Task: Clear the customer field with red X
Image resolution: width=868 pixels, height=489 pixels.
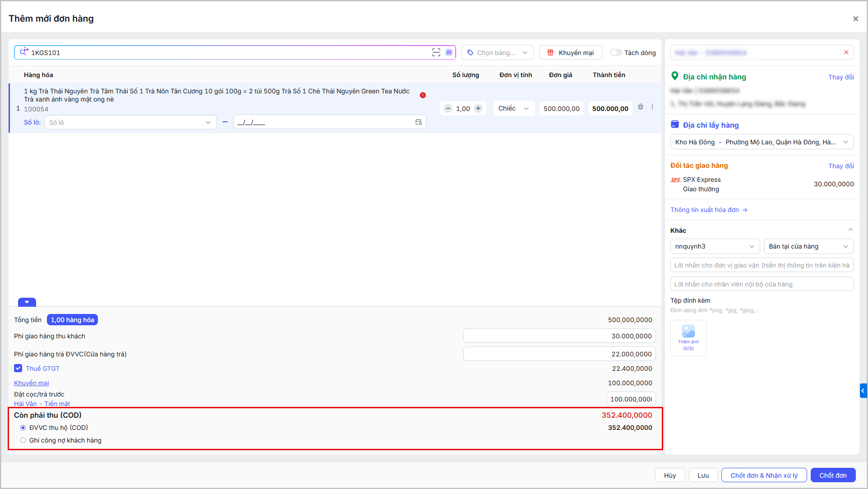Action: [x=846, y=52]
